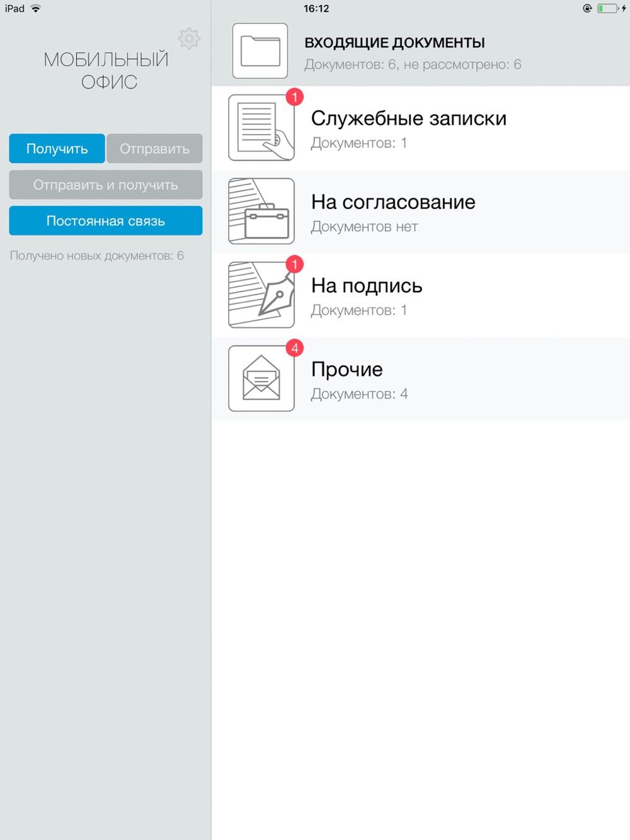This screenshot has width=630, height=840.
Task: Tap the iPad label in status bar
Action: tap(14, 9)
